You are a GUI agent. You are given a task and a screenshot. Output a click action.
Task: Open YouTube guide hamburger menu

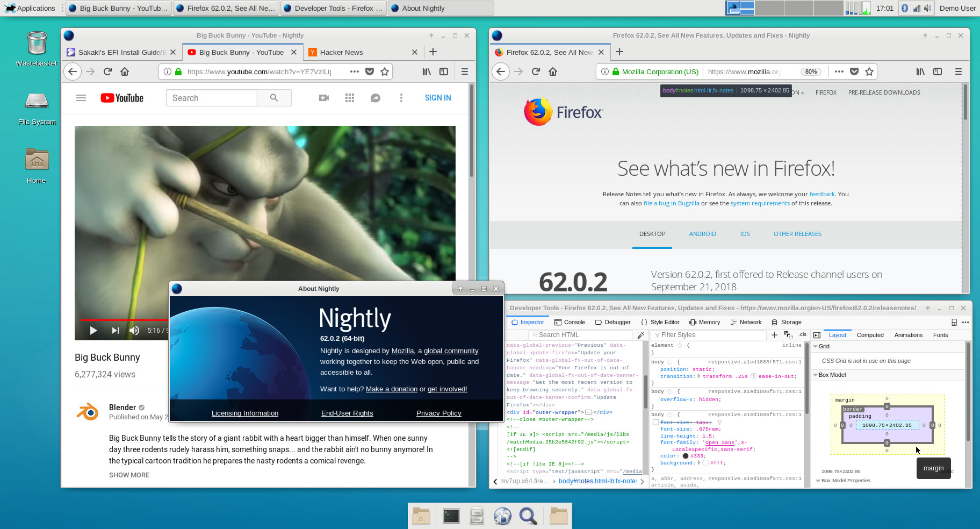(x=81, y=98)
